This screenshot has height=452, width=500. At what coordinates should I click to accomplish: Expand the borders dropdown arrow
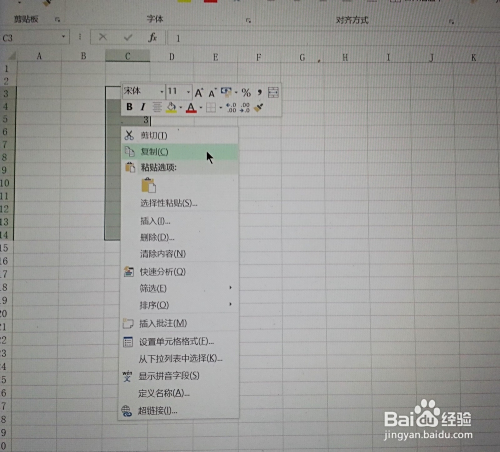pos(220,107)
